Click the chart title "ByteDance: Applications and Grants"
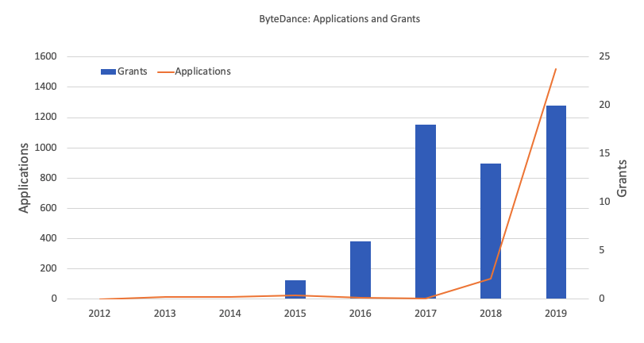644x343 pixels. pos(339,19)
